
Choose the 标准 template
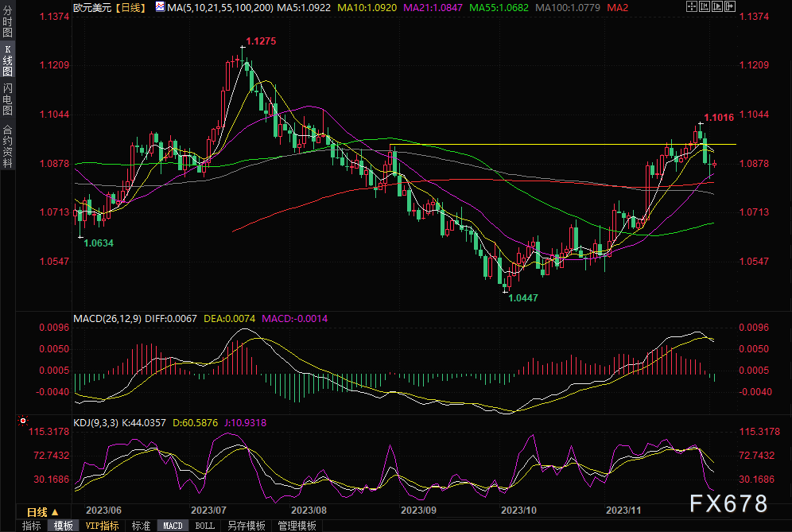tap(141, 526)
